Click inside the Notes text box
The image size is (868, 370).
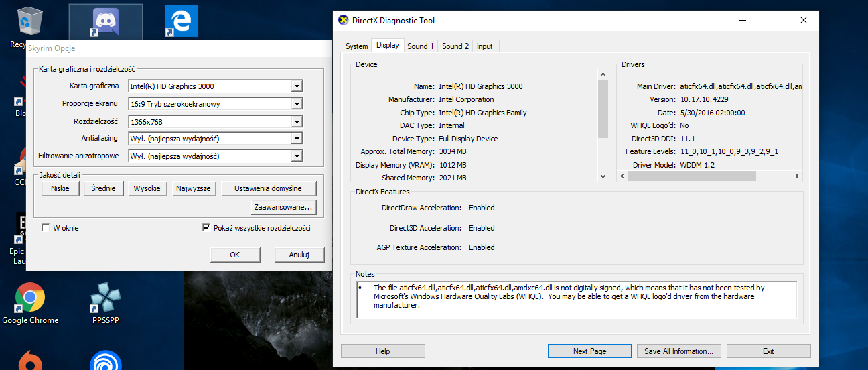[577, 299]
